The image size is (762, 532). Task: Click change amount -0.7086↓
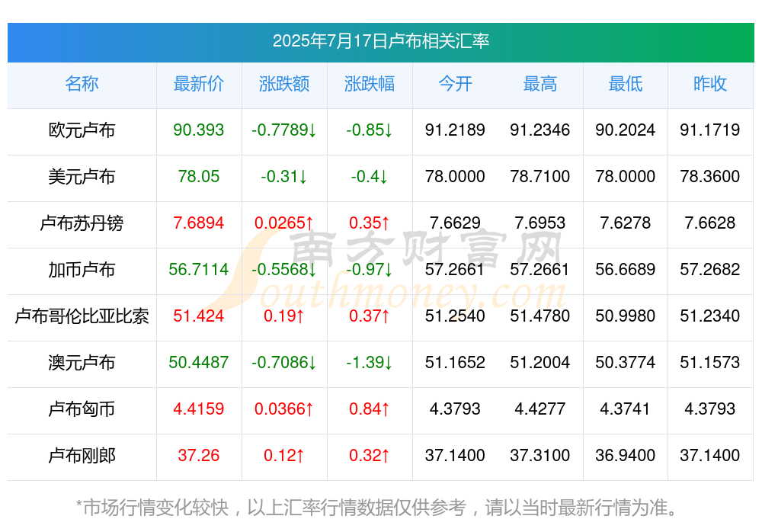[284, 362]
